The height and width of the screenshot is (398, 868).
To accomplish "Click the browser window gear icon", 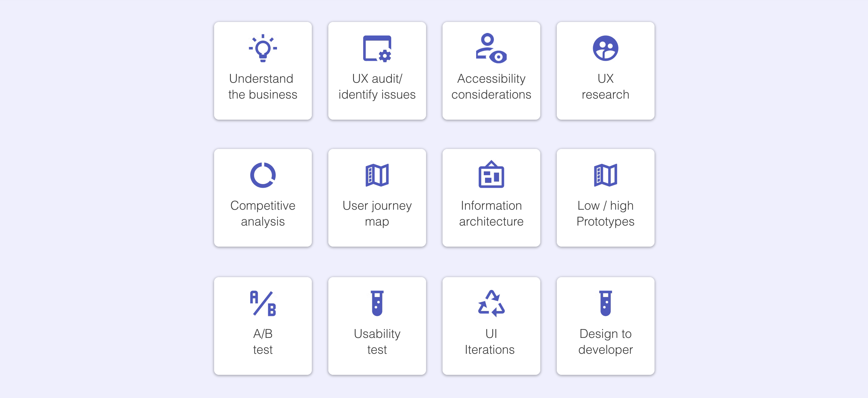I will 377,49.
